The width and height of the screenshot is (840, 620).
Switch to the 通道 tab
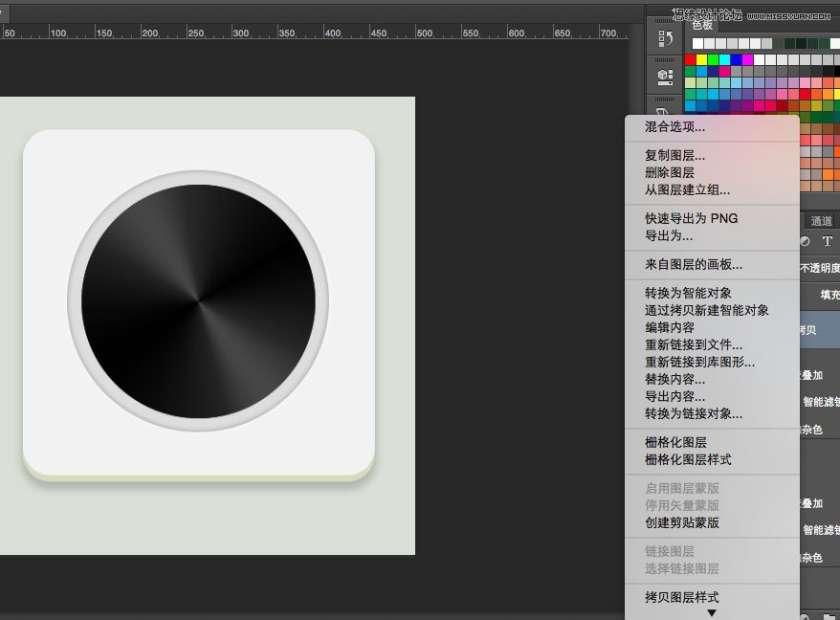821,221
